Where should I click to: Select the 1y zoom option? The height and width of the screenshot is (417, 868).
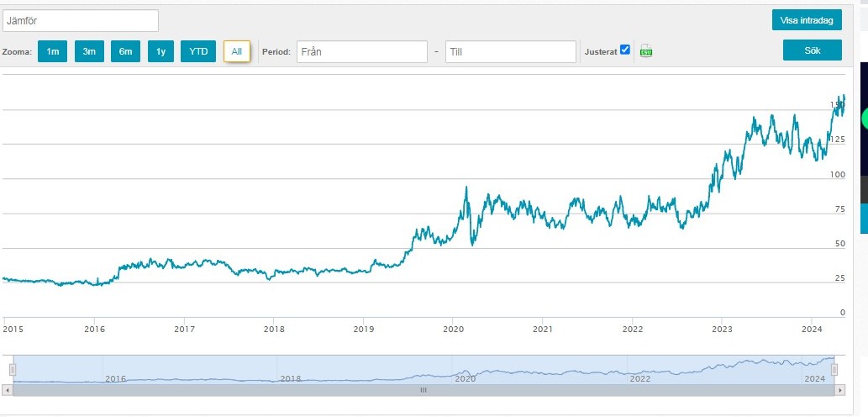[x=161, y=51]
